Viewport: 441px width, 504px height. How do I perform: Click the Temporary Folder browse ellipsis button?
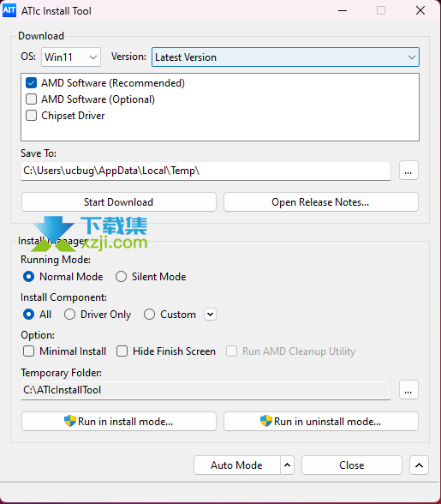408,389
